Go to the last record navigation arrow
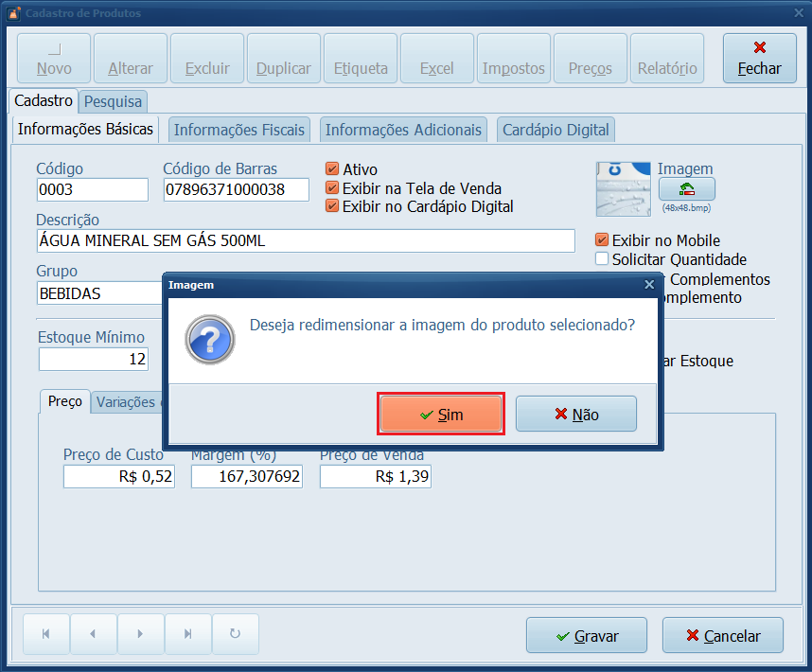The image size is (812, 672). coord(188,634)
